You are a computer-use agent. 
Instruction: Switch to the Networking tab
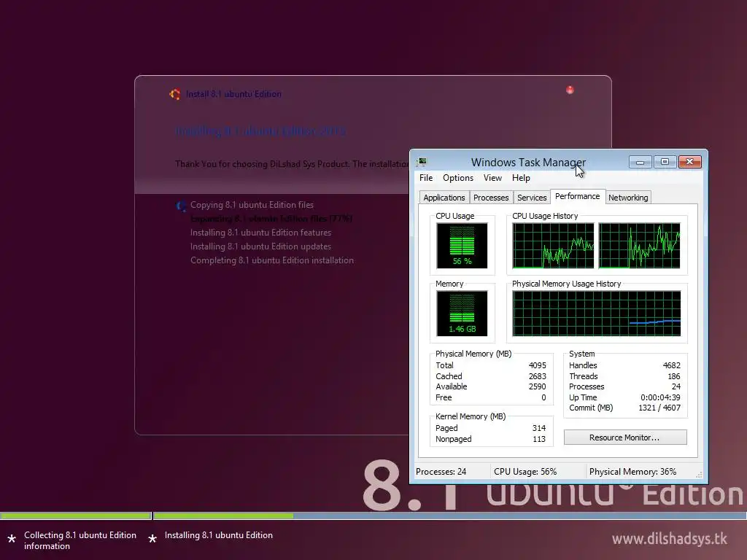point(628,198)
